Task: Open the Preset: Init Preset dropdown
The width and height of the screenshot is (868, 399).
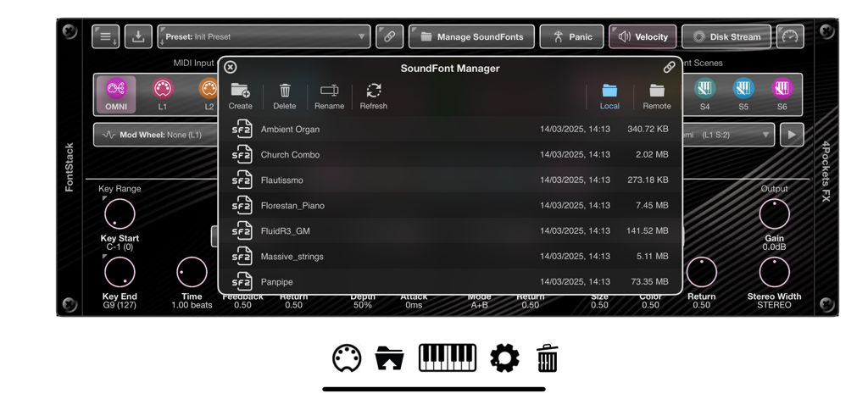Action: coord(264,37)
